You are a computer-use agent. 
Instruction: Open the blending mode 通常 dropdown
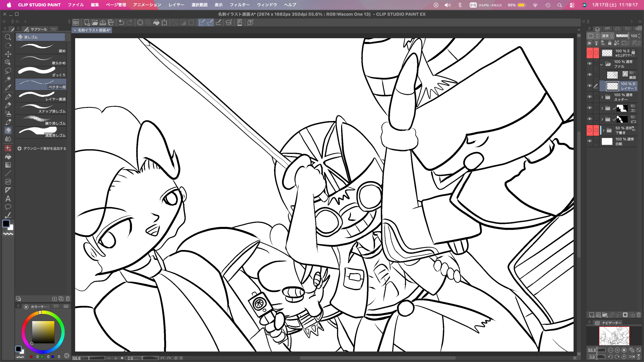pyautogui.click(x=607, y=36)
